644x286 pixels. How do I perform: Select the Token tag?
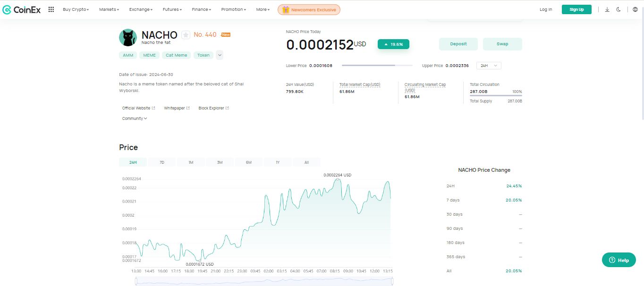203,55
